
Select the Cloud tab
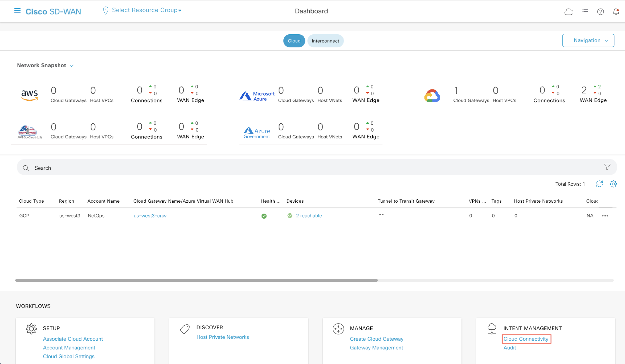294,40
